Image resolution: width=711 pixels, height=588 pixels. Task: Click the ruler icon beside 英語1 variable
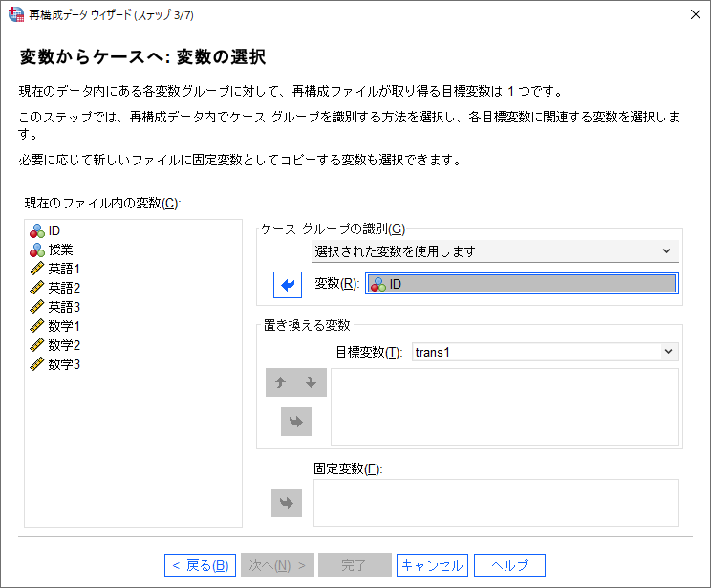click(x=37, y=269)
